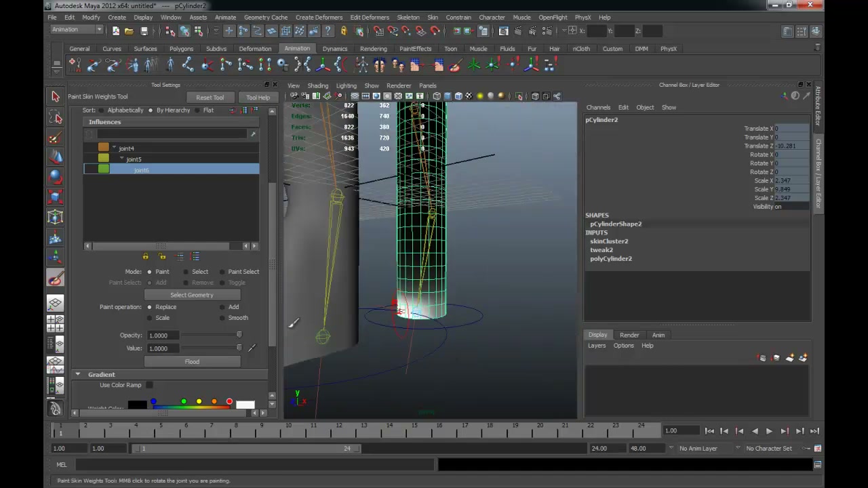This screenshot has width=868, height=488.
Task: Click the MEL command line input
Action: (254, 465)
